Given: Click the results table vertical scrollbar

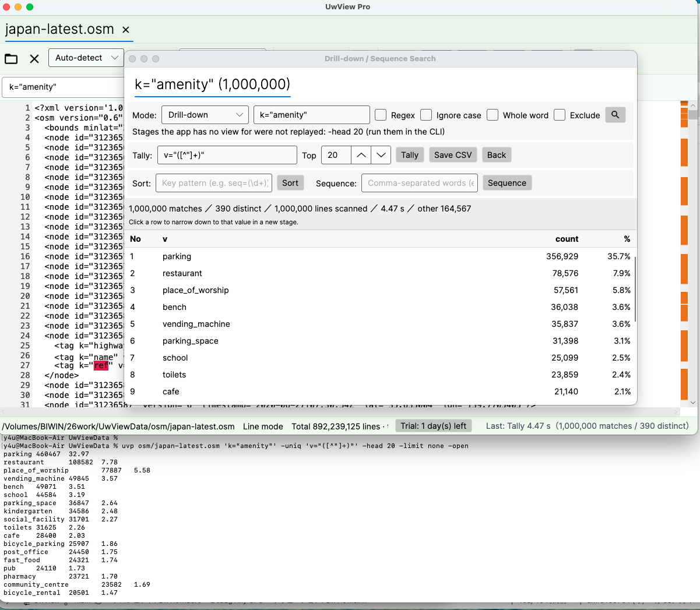Looking at the screenshot, I should [635, 289].
